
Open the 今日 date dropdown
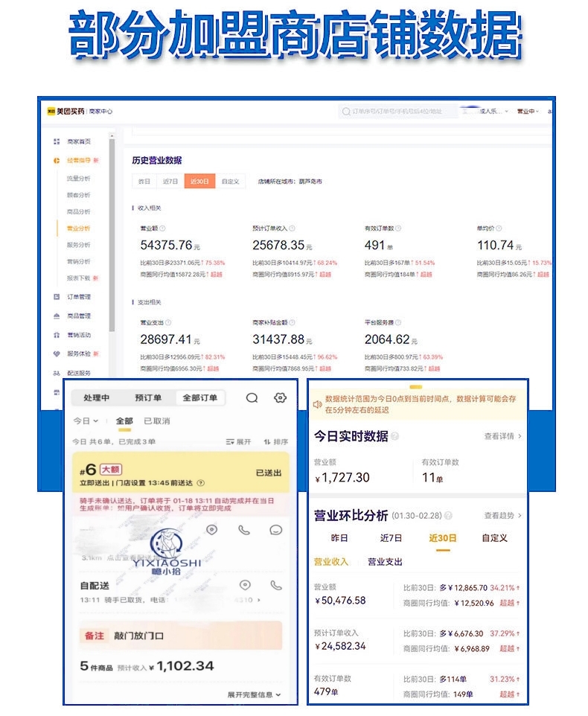pos(86,421)
